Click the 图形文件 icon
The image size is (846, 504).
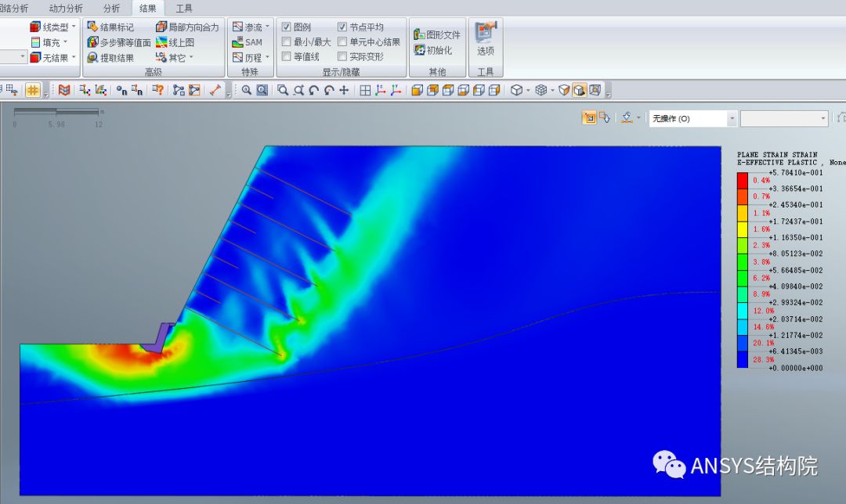point(419,34)
